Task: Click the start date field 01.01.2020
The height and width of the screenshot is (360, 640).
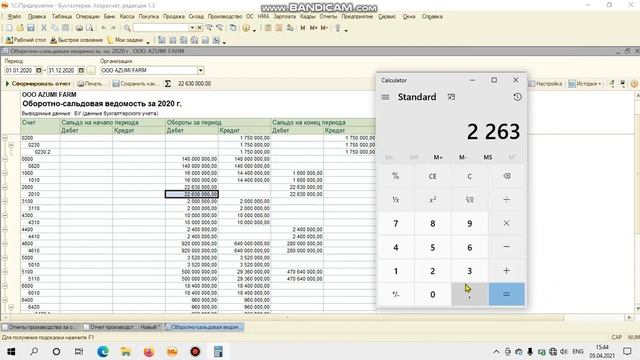Action: point(20,70)
